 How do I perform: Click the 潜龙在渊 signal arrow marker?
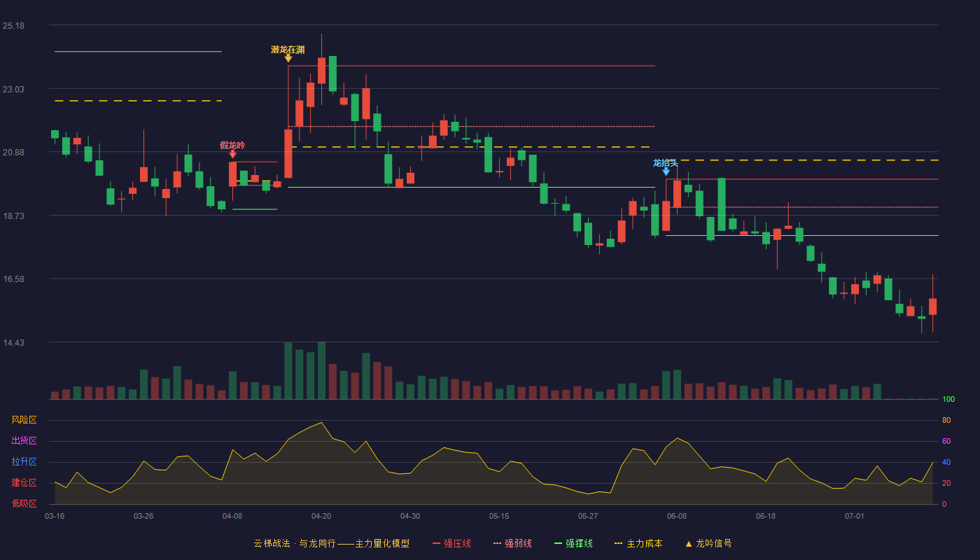(x=288, y=59)
